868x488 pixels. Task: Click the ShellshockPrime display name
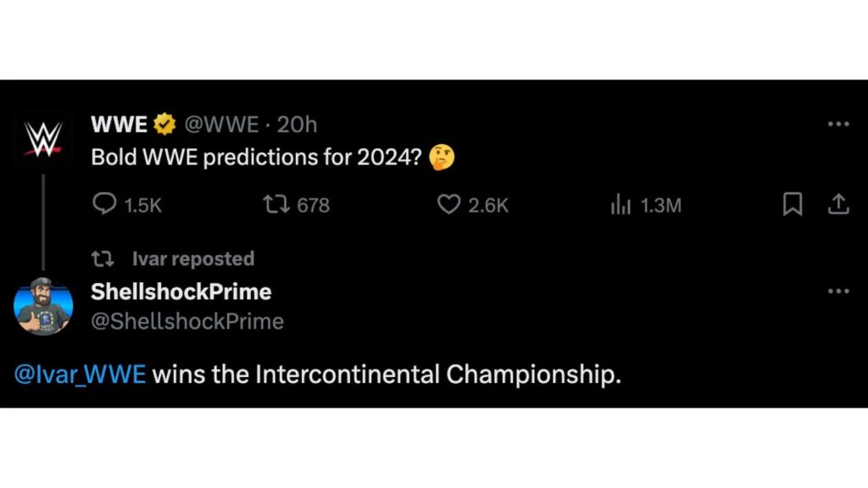point(181,291)
